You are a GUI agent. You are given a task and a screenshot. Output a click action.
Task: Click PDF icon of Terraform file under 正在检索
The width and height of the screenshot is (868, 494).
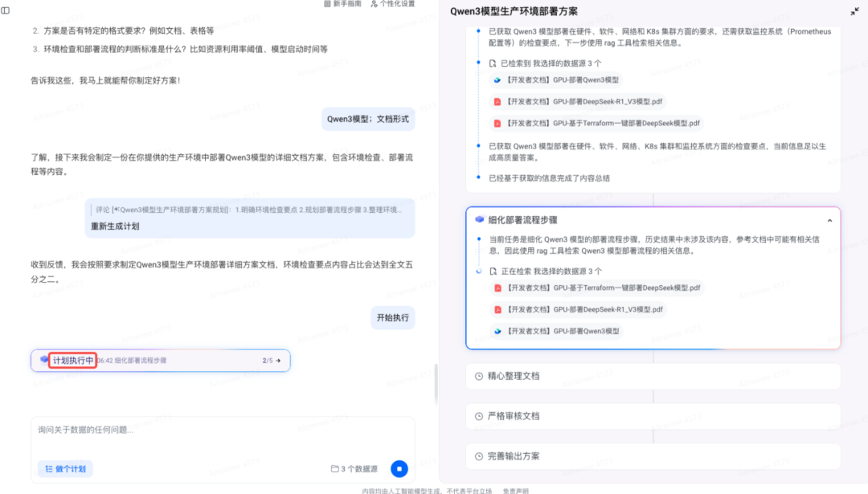pyautogui.click(x=497, y=288)
